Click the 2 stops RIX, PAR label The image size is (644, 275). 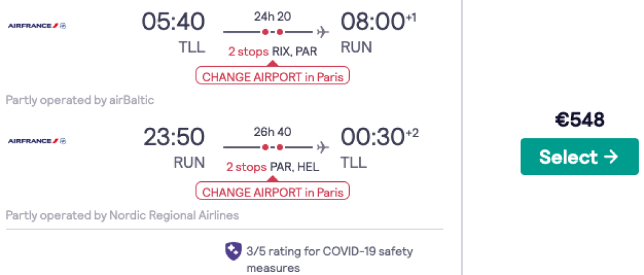[273, 52]
